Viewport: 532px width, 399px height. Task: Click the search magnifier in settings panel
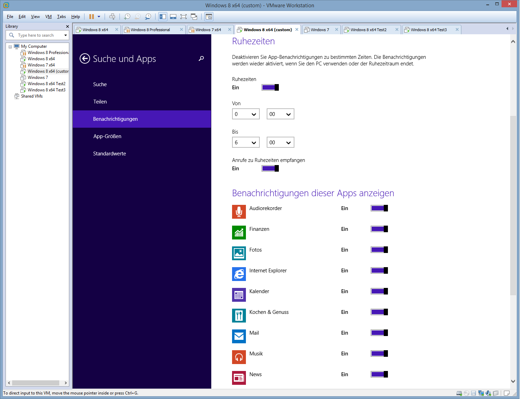pyautogui.click(x=201, y=58)
